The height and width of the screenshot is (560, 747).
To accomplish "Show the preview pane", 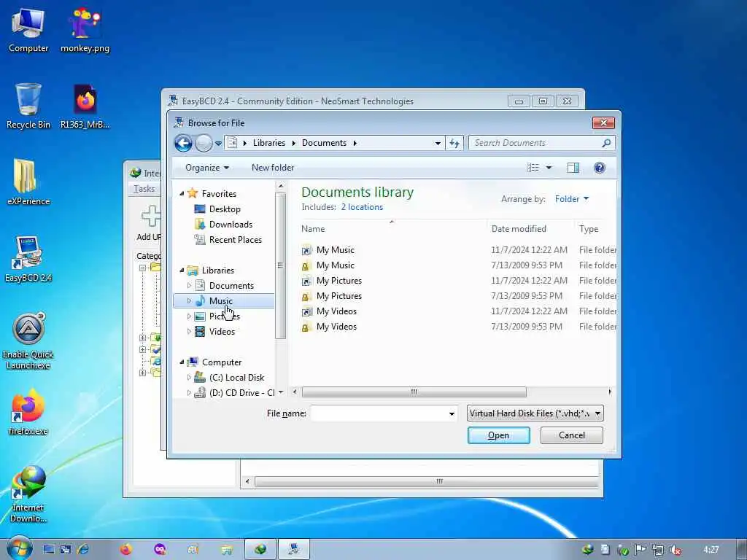I will click(x=573, y=168).
